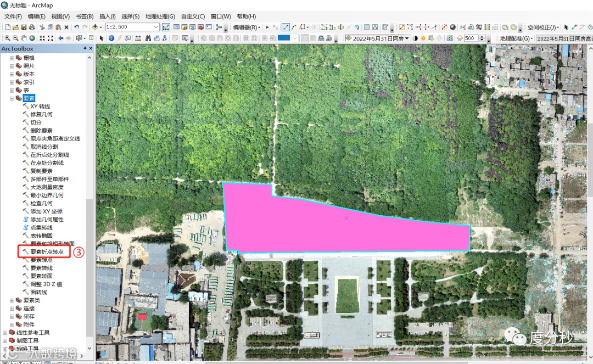Click the Python window icon
Screen dimensions: 593x364
pyautogui.click(x=209, y=27)
